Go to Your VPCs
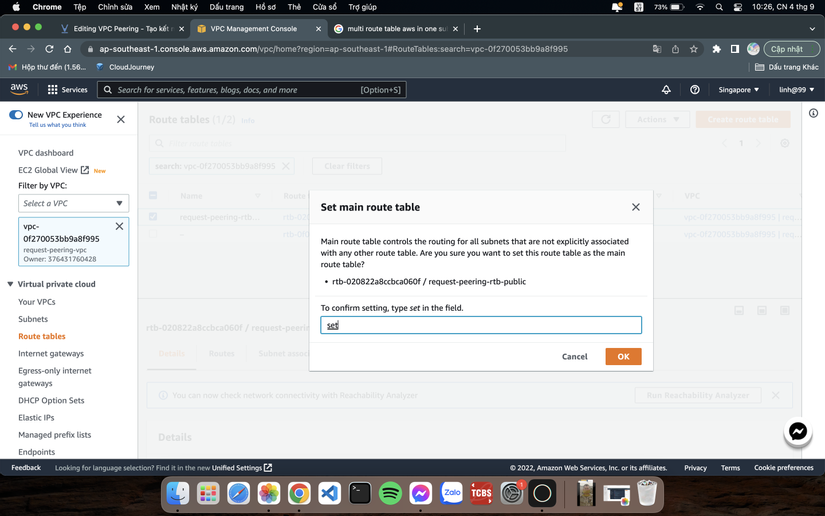 click(x=37, y=302)
